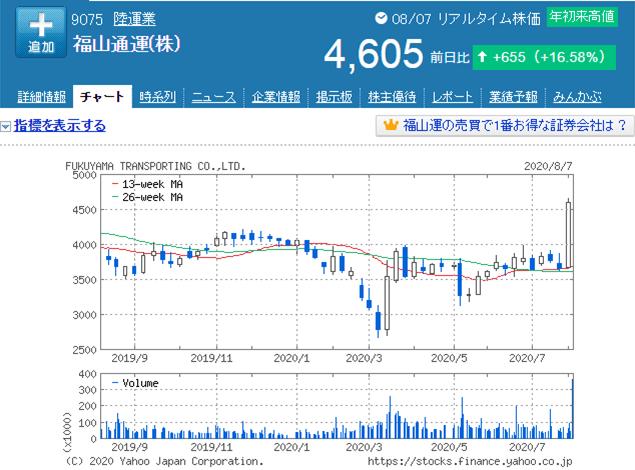Click the 追加 plus button
Image resolution: width=635 pixels, height=470 pixels.
(41, 32)
